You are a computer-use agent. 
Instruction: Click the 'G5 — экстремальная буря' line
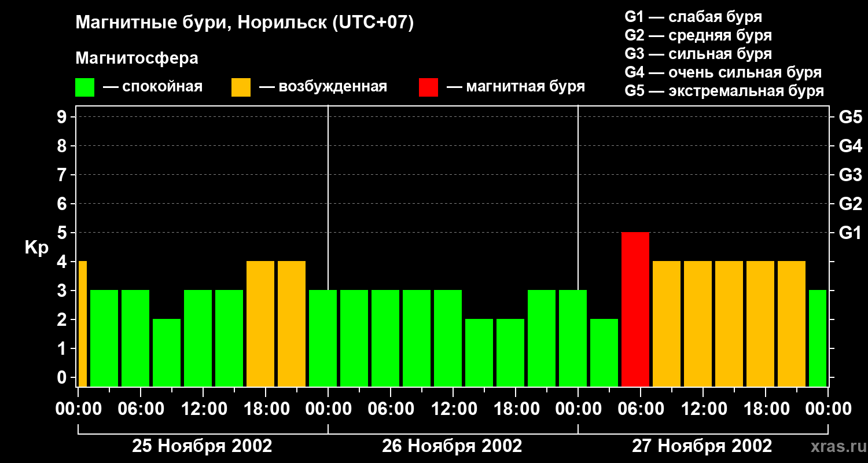point(724,91)
